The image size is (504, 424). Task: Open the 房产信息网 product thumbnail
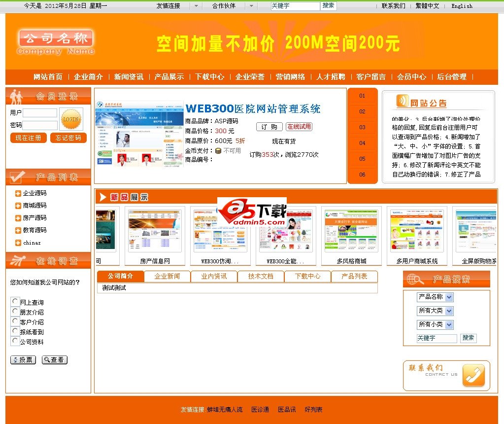[x=155, y=231]
